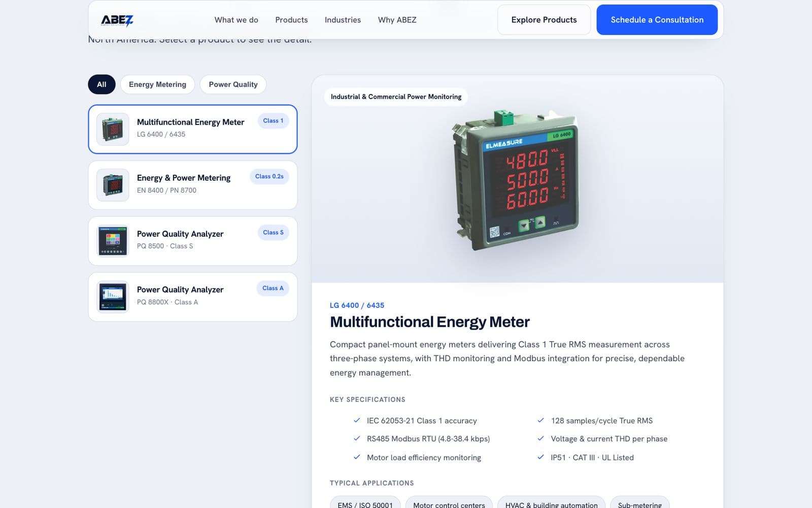Click checkmark beside Voltage & current THD

540,438
